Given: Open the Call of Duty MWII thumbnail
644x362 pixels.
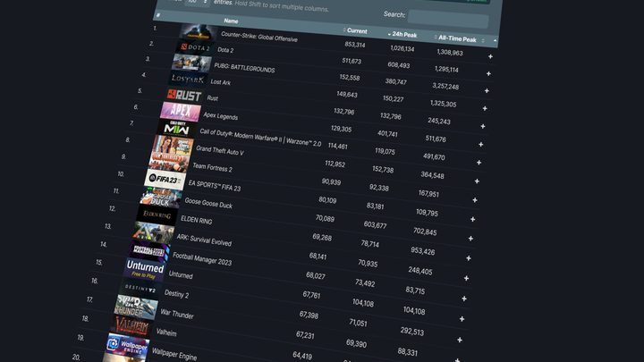Looking at the screenshot, I should tap(176, 129).
